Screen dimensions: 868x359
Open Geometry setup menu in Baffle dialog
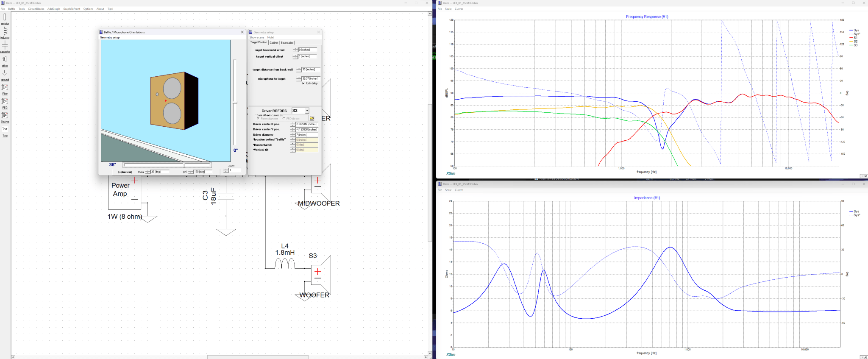(110, 37)
